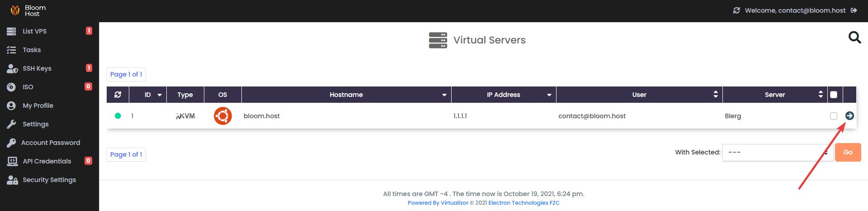Open the manage VPS arrow icon
This screenshot has width=868, height=211.
(x=849, y=116)
